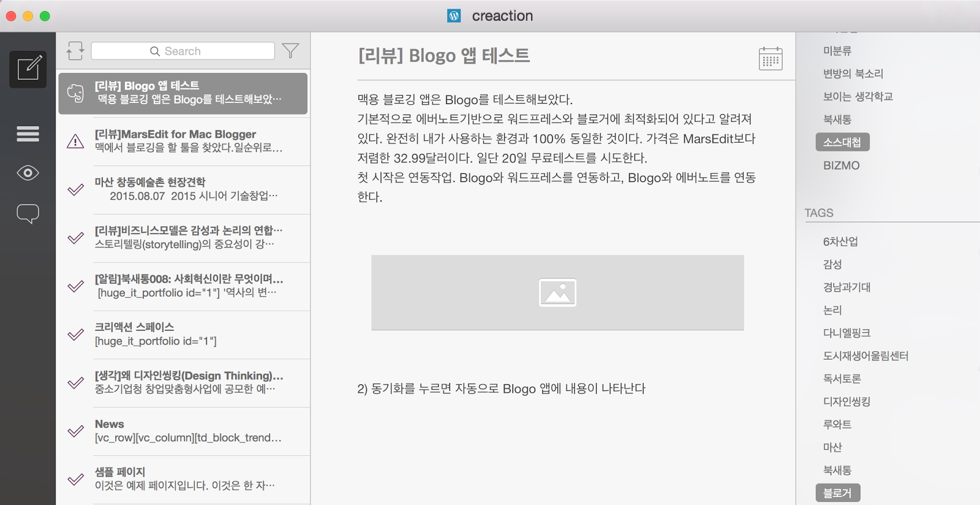Click the Evernote icon on Blogo post

click(x=75, y=93)
